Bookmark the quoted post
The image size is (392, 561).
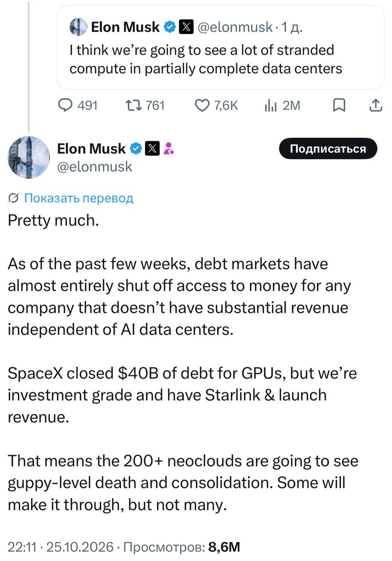340,105
